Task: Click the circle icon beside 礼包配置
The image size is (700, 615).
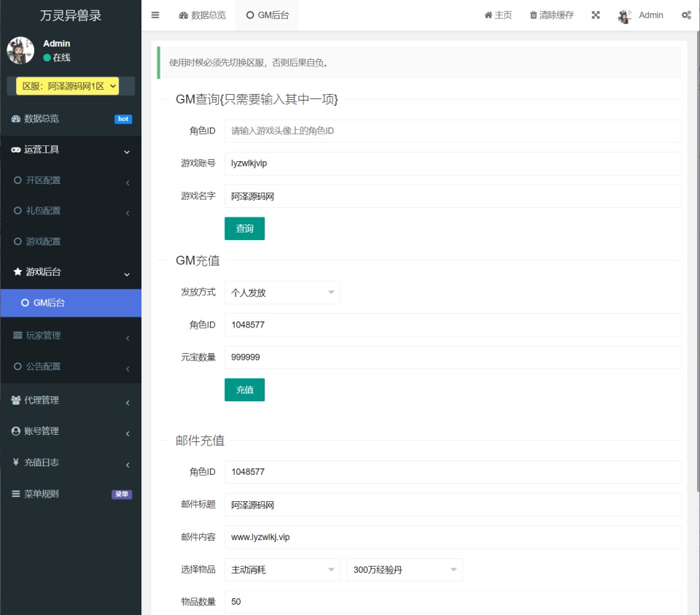Action: tap(17, 211)
